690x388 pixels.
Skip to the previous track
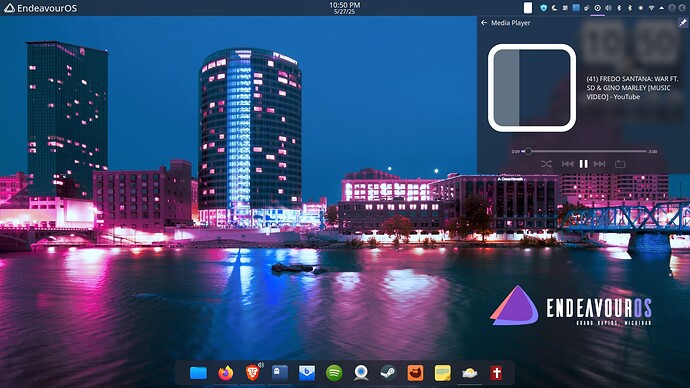pyautogui.click(x=567, y=164)
